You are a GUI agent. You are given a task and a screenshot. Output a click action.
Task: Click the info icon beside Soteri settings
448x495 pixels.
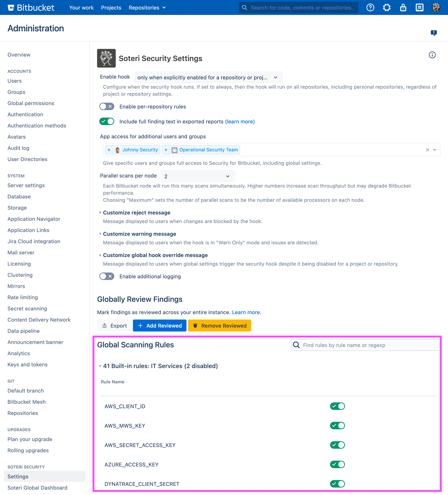tap(432, 55)
